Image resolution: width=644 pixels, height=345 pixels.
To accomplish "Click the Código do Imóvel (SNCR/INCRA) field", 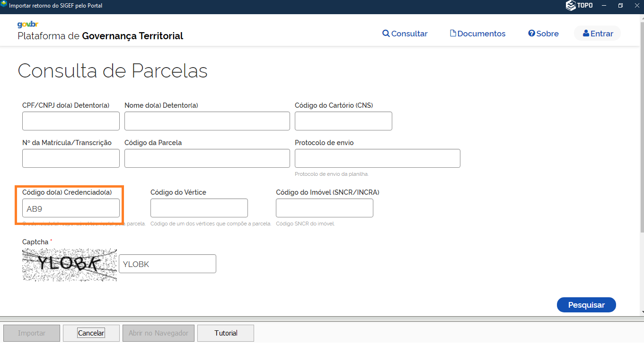I will pos(324,208).
